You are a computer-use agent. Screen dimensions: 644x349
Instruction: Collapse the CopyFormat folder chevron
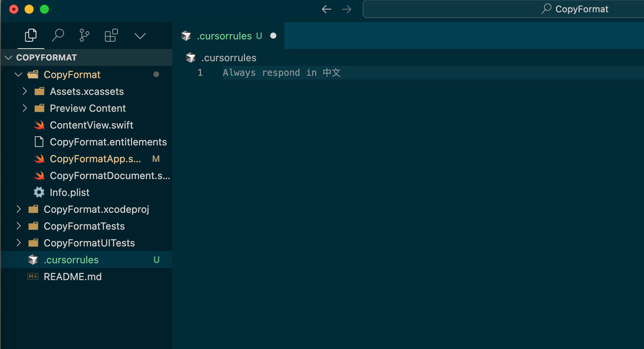coord(19,74)
